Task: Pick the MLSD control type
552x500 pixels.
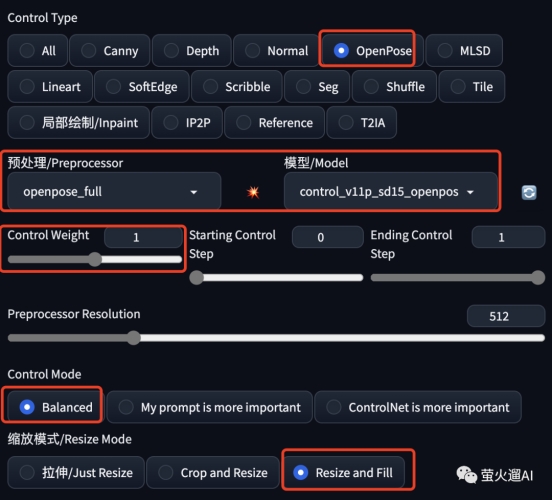Action: (x=464, y=51)
